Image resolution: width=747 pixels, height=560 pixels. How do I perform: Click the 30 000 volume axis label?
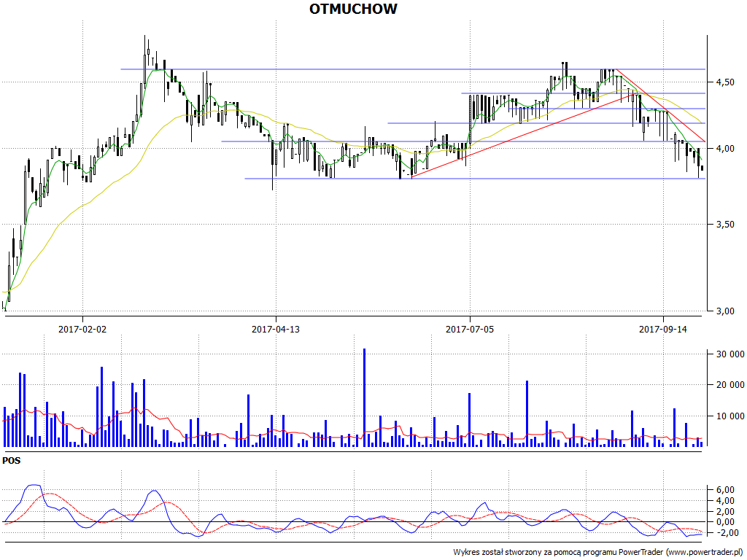pos(730,354)
